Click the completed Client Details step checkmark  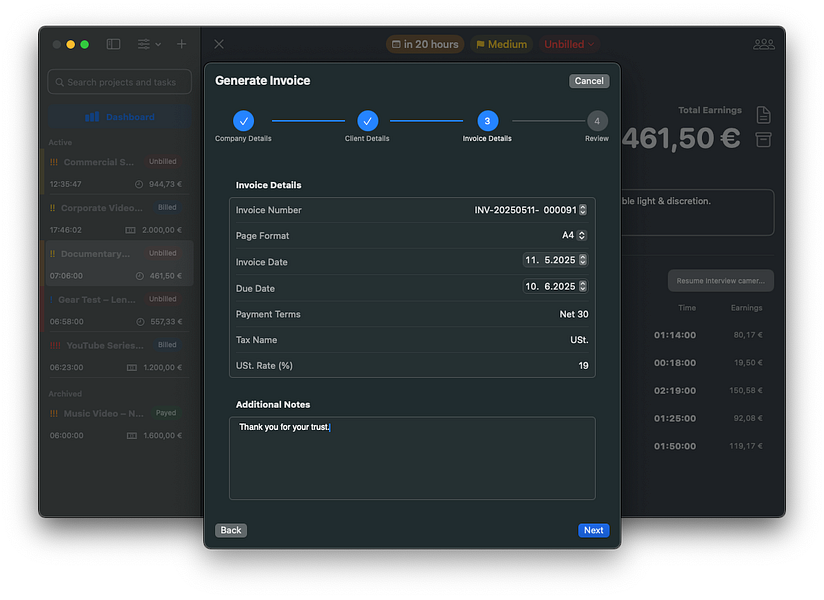pos(367,121)
